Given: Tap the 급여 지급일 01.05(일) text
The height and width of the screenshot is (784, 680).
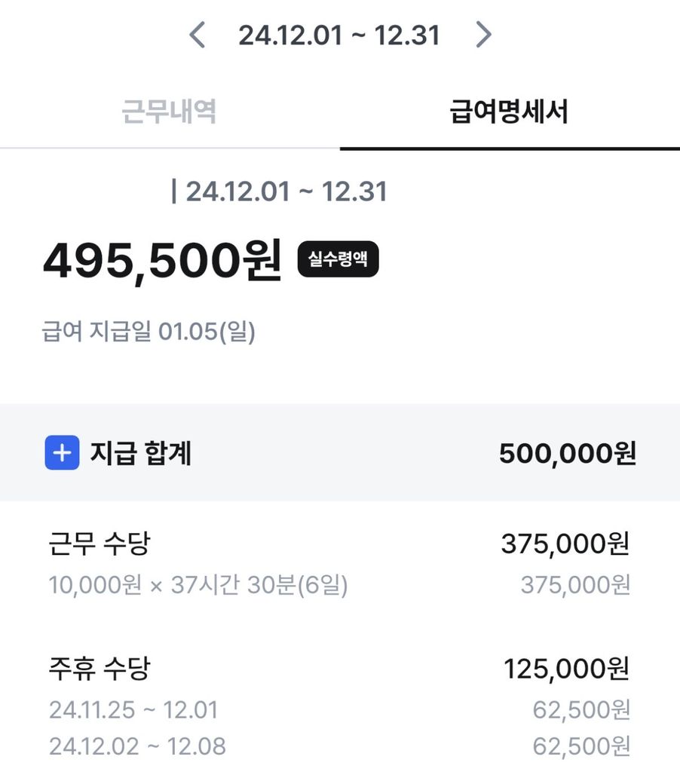Looking at the screenshot, I should [149, 332].
